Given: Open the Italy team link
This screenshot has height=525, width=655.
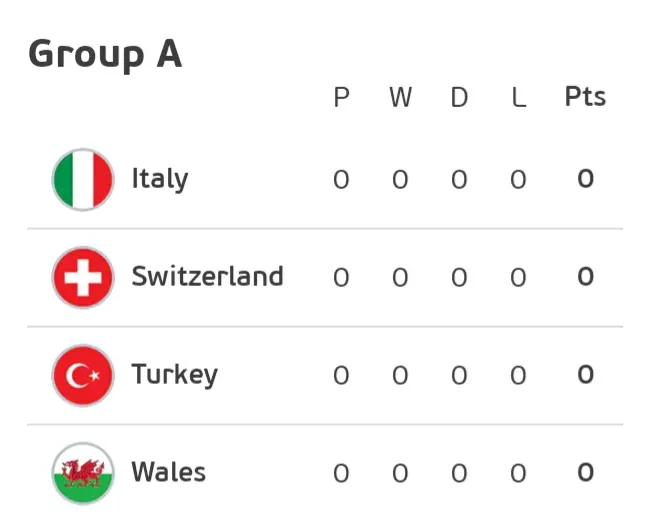Looking at the screenshot, I should click(160, 179).
